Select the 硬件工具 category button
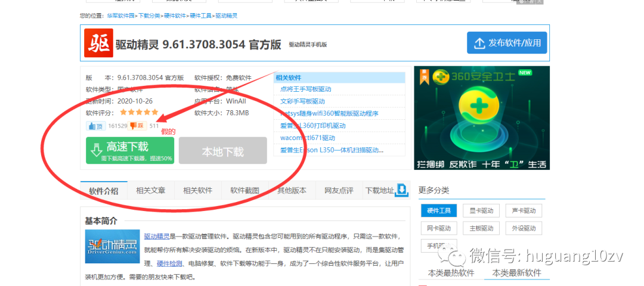 coord(439,211)
